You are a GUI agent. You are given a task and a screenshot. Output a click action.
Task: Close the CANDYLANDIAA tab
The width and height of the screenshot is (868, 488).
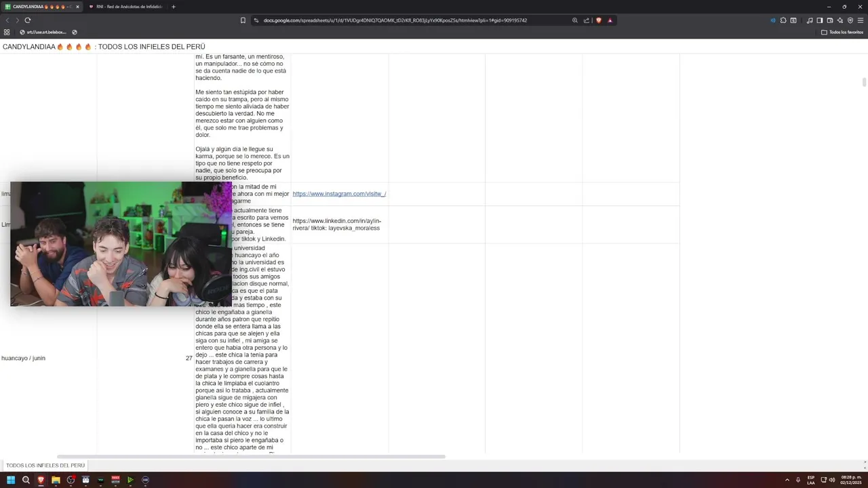pyautogui.click(x=77, y=7)
